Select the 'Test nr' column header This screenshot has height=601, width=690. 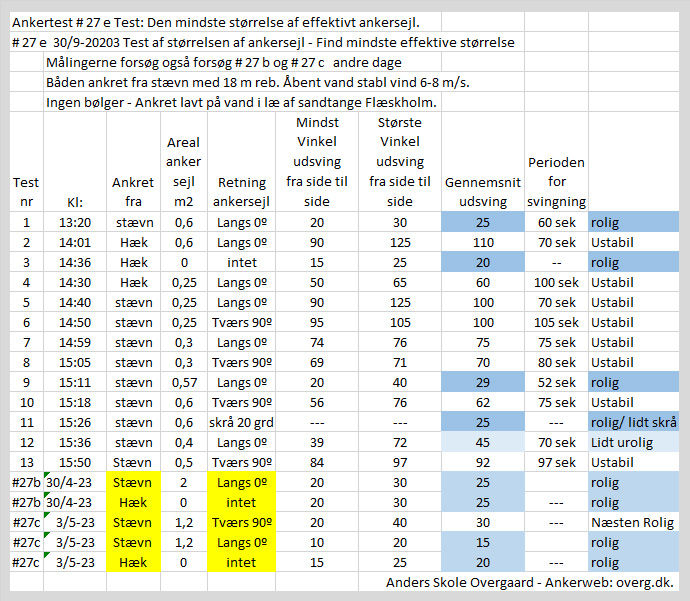(26, 190)
